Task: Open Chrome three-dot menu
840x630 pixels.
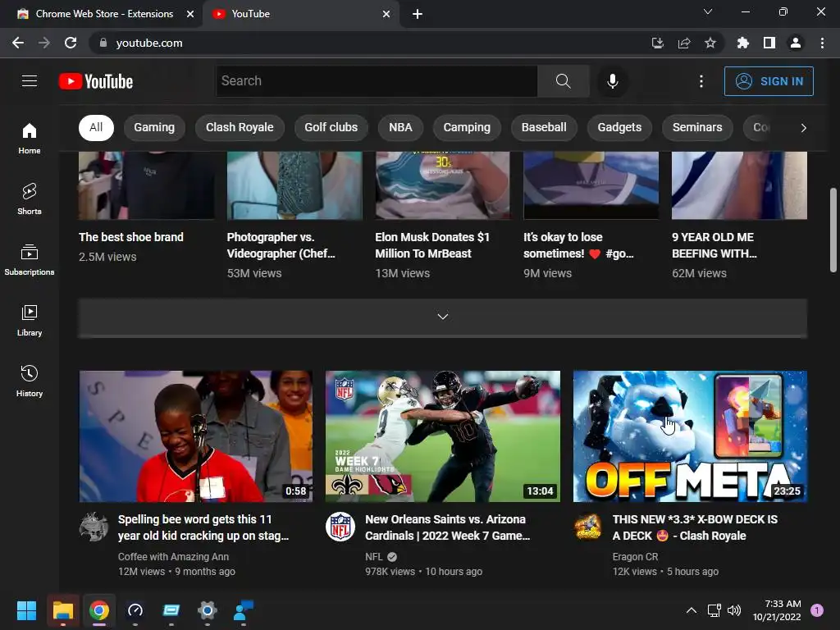Action: (822, 43)
